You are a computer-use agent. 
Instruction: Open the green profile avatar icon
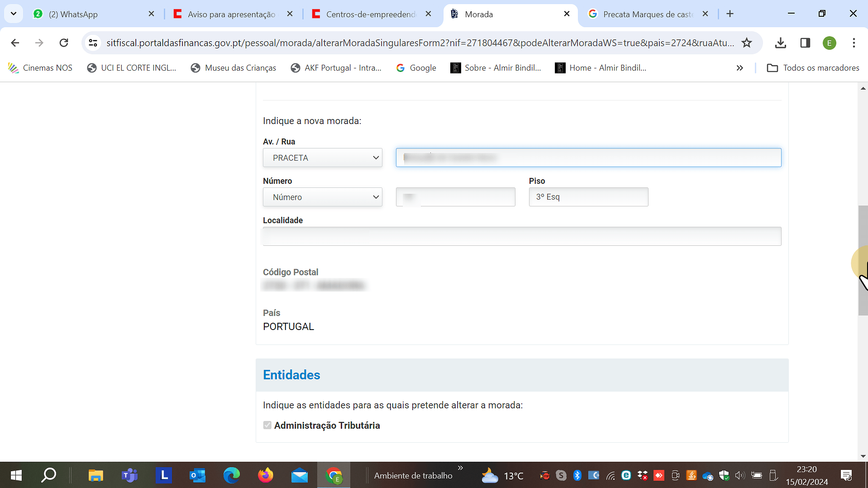click(829, 43)
